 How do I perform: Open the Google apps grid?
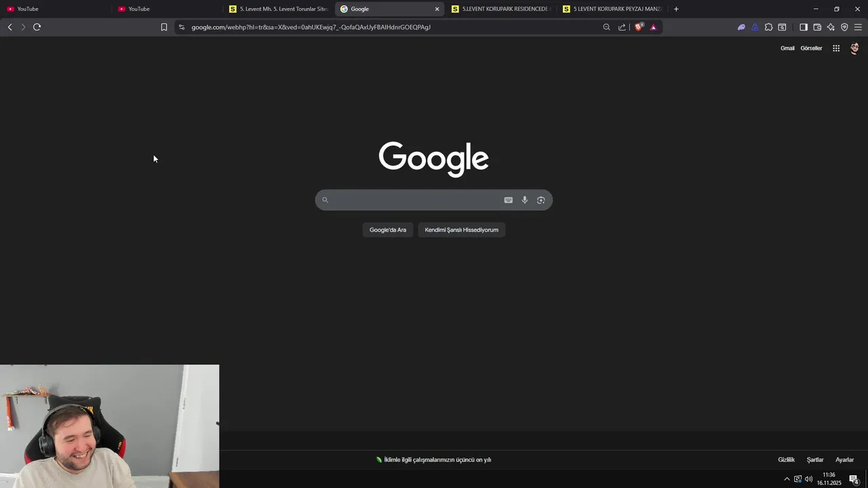(x=836, y=48)
